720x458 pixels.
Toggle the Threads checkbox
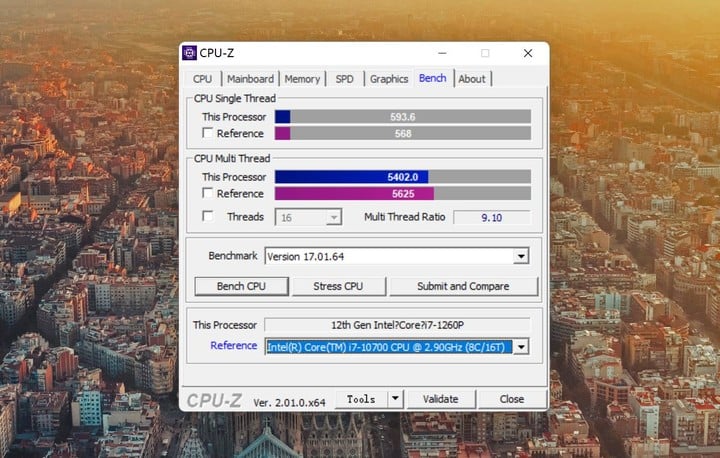click(208, 216)
